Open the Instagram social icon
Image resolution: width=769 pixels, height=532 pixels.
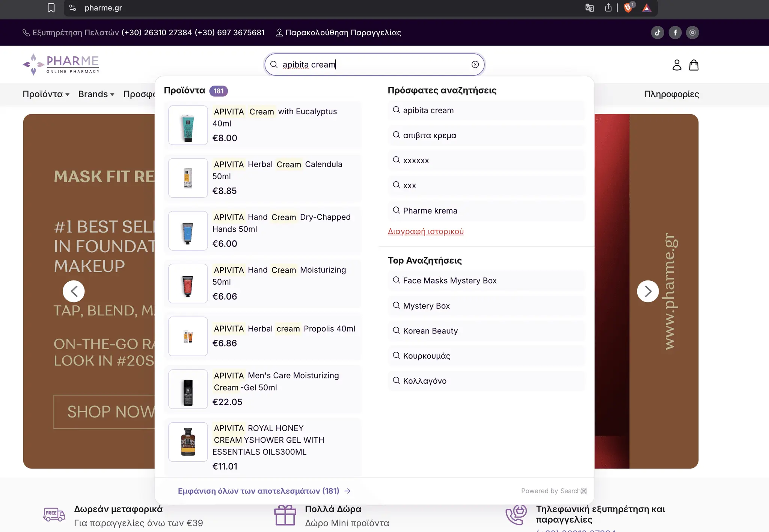coord(692,33)
